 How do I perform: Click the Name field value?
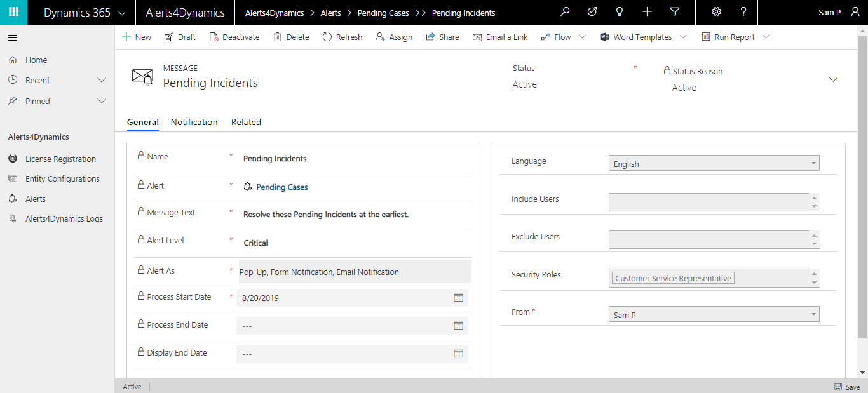tap(275, 158)
